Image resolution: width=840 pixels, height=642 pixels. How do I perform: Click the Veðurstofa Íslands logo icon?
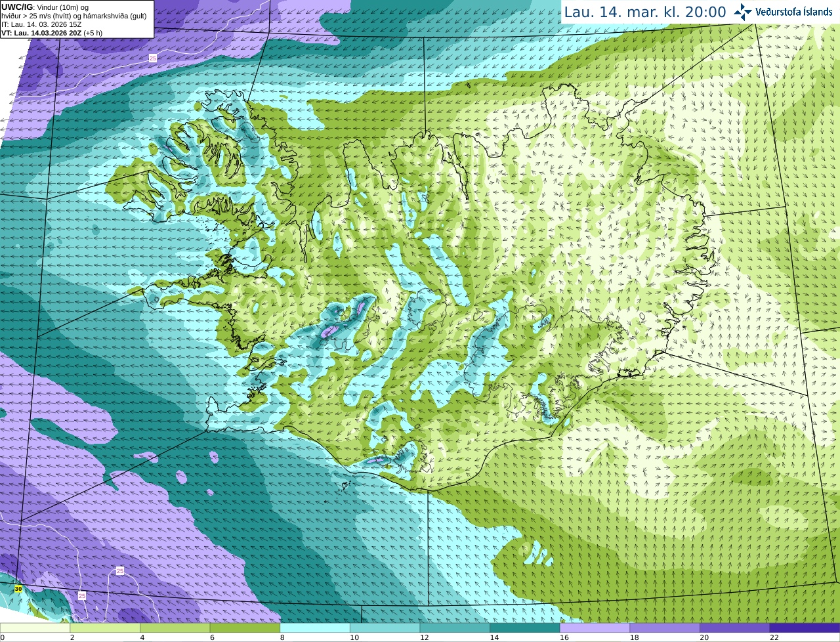click(x=743, y=12)
